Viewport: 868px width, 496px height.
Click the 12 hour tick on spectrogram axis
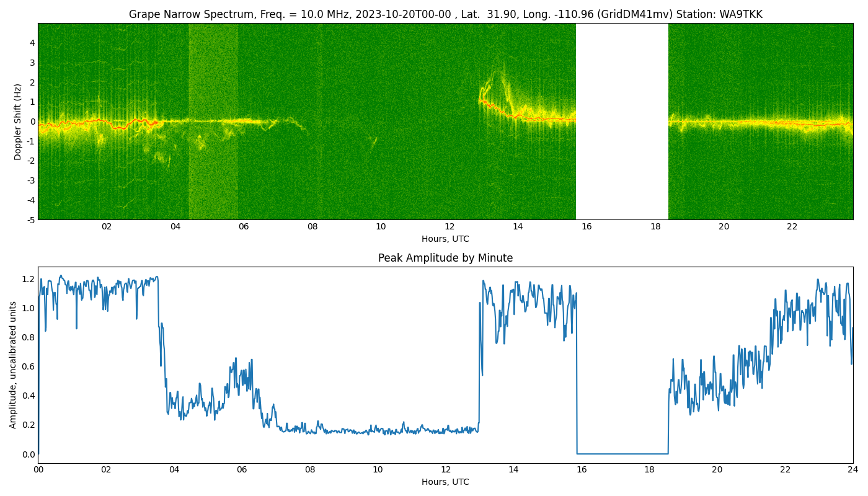tap(449, 227)
